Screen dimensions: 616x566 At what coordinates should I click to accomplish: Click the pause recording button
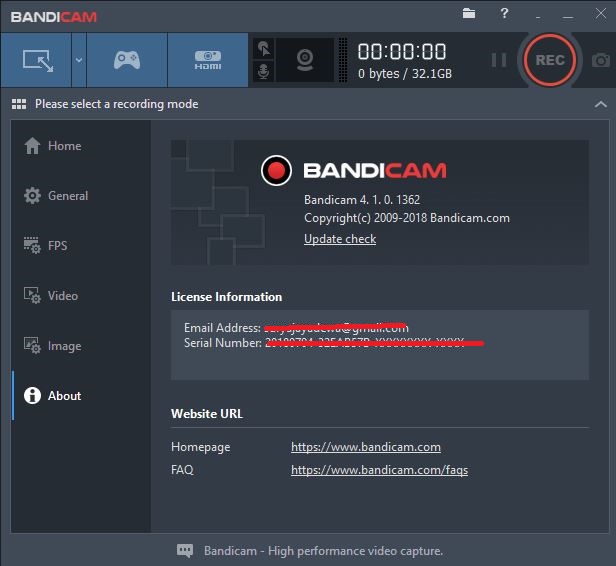(x=499, y=60)
